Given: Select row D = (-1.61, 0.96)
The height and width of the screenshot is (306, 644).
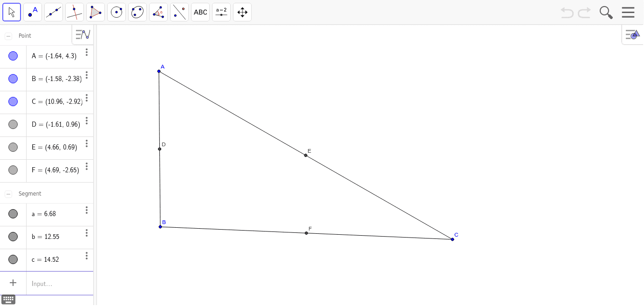Looking at the screenshot, I should point(47,125).
